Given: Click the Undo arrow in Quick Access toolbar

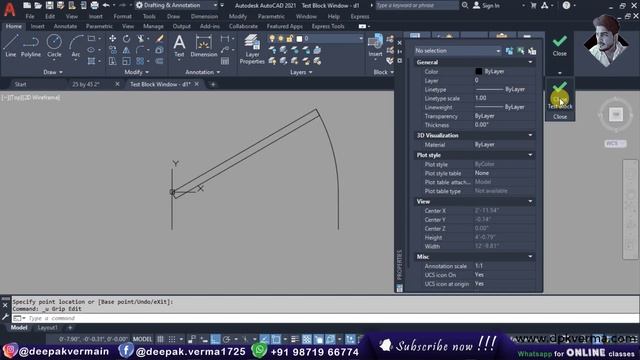Looking at the screenshot, I should [106, 5].
